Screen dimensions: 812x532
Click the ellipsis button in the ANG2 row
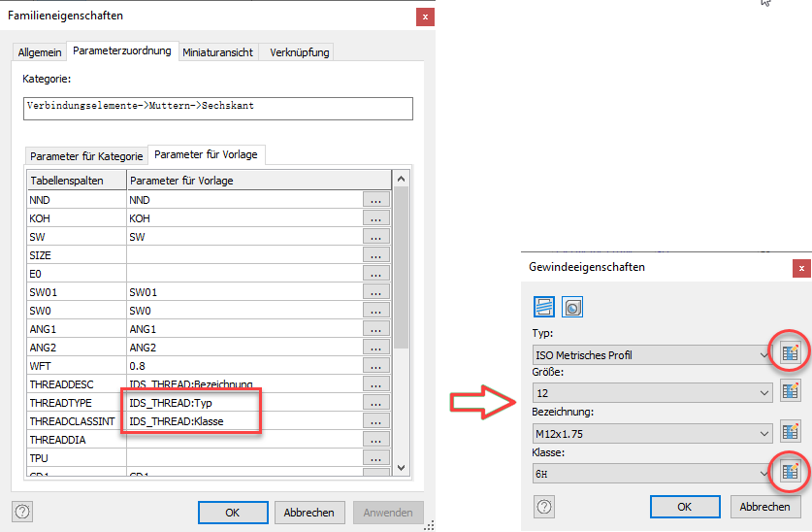pyautogui.click(x=376, y=348)
